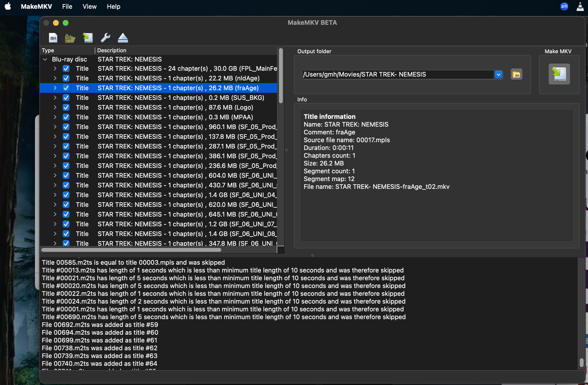Eject the disc with eject icon
588x385 pixels.
[x=123, y=38]
